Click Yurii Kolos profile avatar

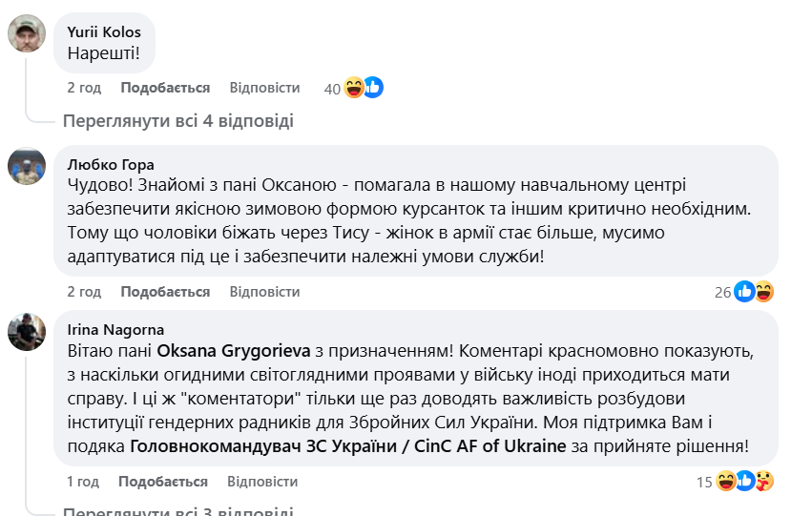tap(27, 33)
